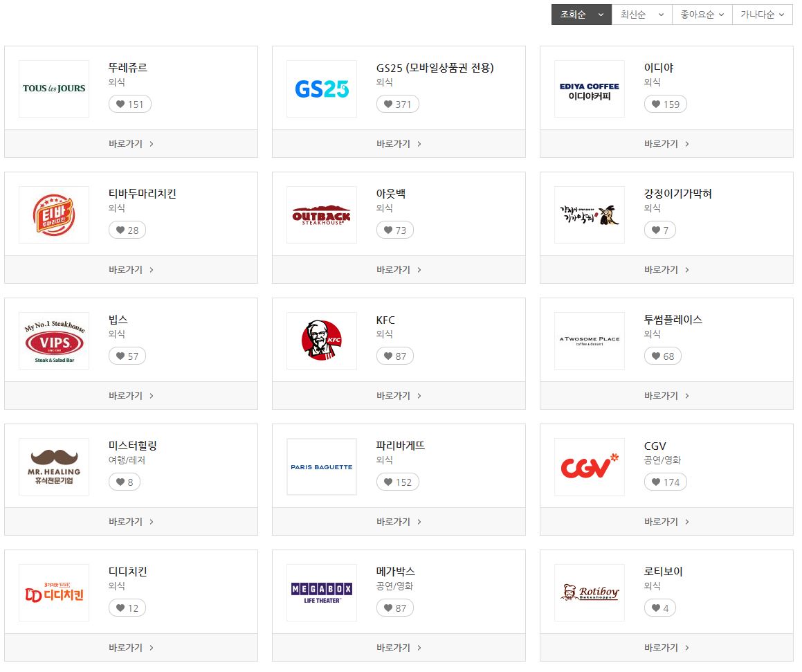The width and height of the screenshot is (802, 672).
Task: Click 바로가기 under 미스터힐링
Action: [x=131, y=522]
